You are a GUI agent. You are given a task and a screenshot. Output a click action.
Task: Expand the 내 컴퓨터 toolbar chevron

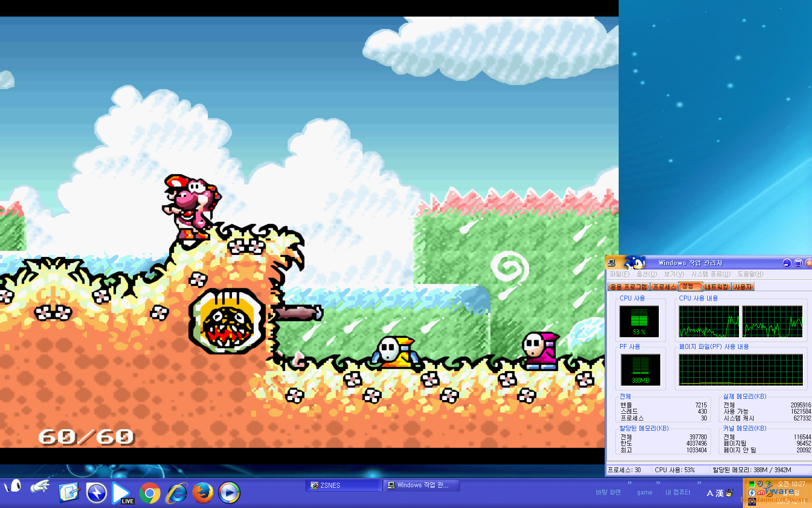point(699,482)
